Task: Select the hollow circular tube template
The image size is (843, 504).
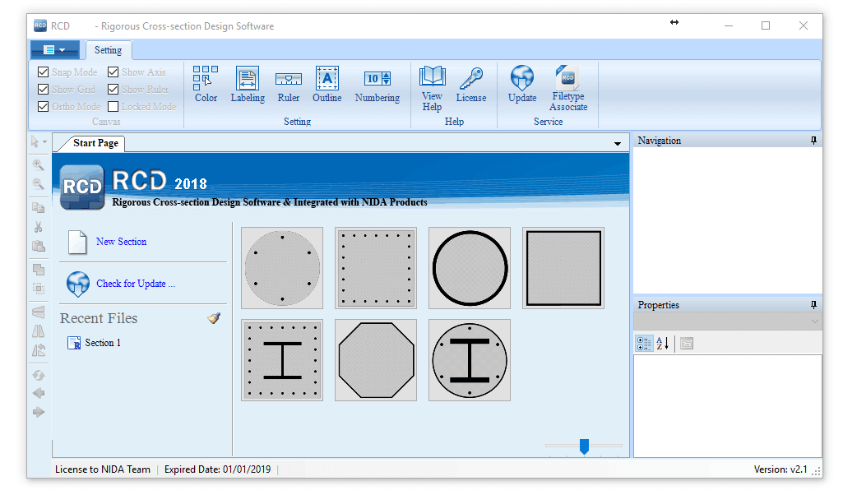Action: coord(470,268)
